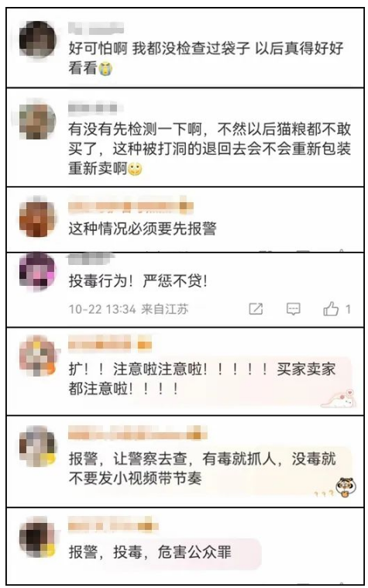Click the 10-22 13:34 来自江苏 timestamp
The width and height of the screenshot is (368, 588).
(x=129, y=309)
